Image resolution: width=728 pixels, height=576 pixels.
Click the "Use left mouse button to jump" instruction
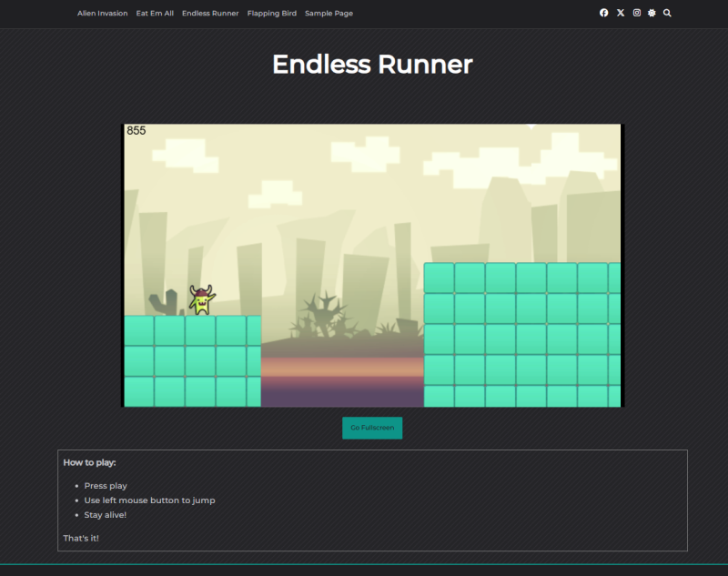click(149, 500)
